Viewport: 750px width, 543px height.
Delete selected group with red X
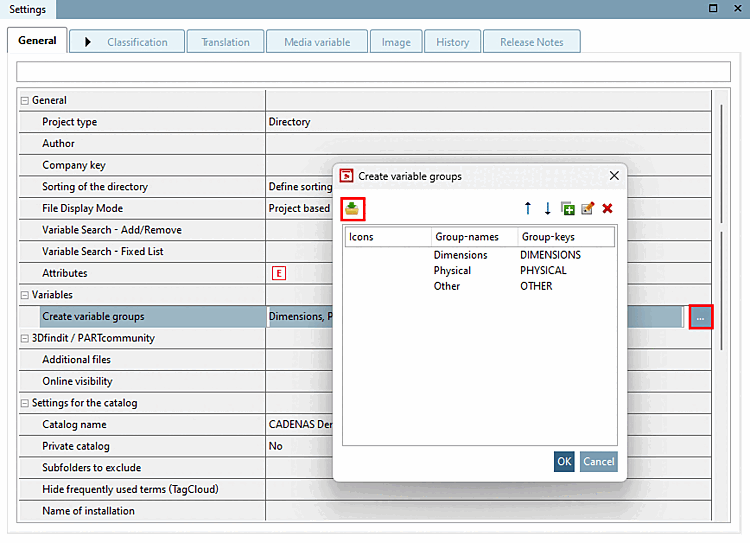[607, 209]
